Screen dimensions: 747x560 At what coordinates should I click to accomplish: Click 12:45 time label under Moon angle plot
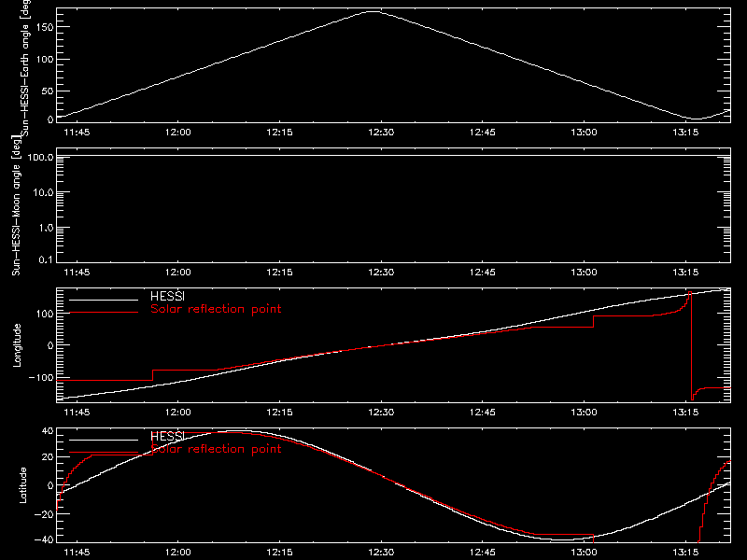483,273
